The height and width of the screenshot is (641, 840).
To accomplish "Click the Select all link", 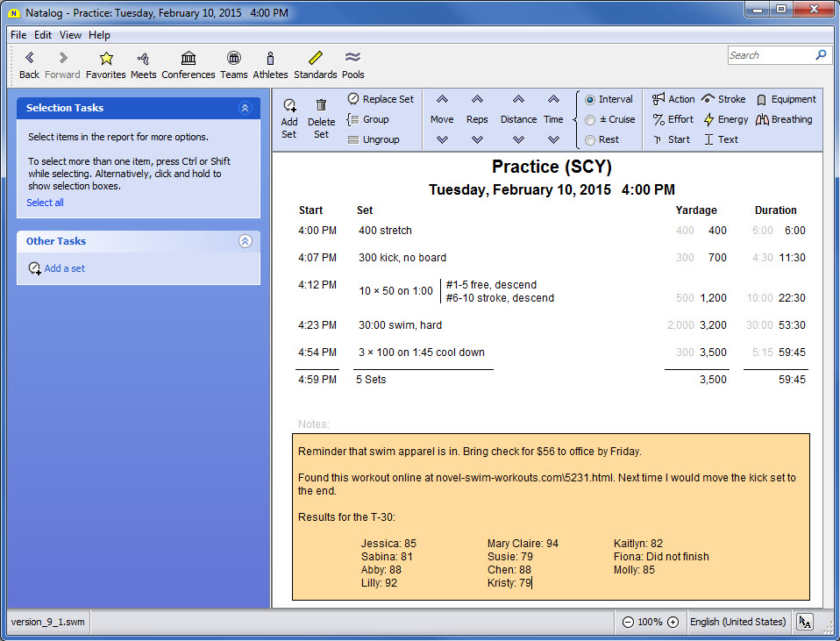I will 45,203.
